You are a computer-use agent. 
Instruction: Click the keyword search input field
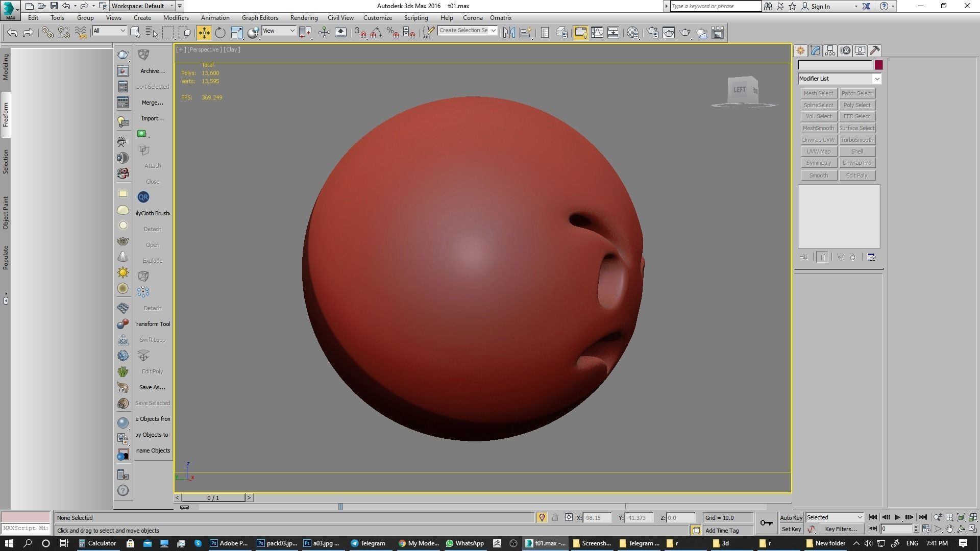pyautogui.click(x=715, y=6)
